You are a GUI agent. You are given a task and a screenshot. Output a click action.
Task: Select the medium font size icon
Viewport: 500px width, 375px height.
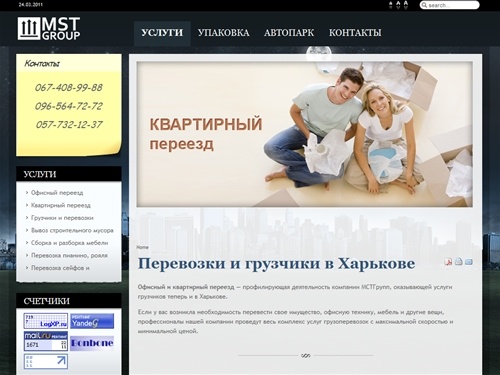point(398,5)
